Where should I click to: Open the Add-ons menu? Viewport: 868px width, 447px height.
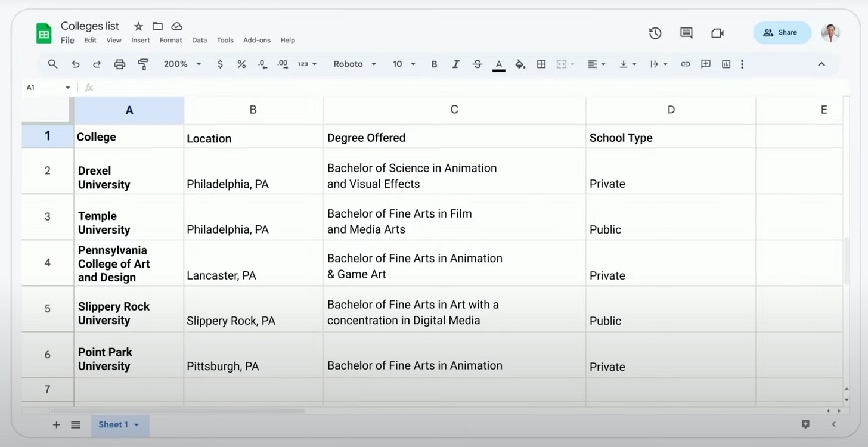pyautogui.click(x=257, y=40)
